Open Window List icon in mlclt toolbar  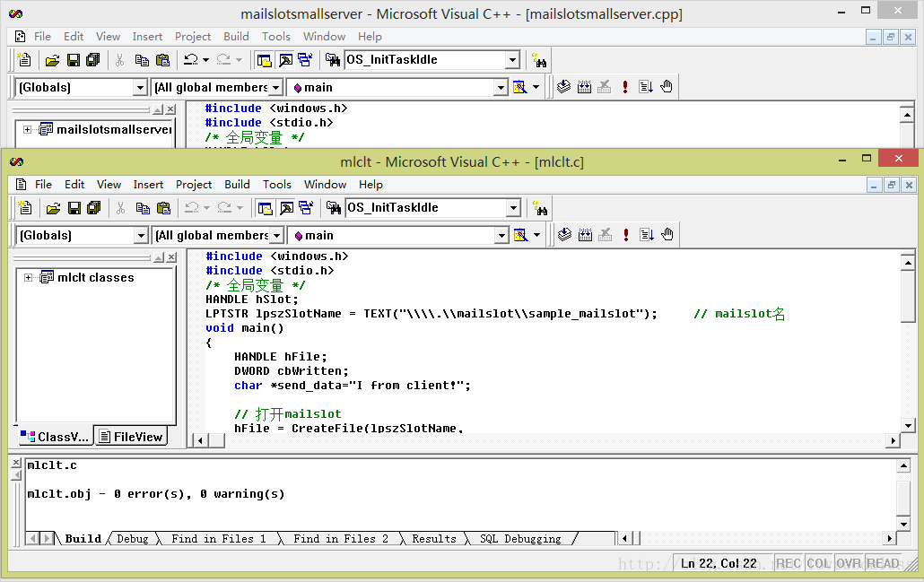click(305, 208)
